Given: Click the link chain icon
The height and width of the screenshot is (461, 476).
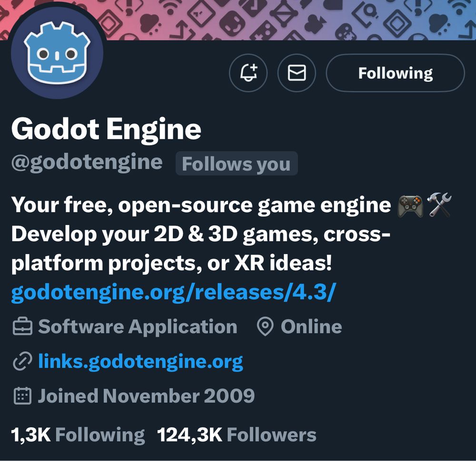Looking at the screenshot, I should (22, 362).
